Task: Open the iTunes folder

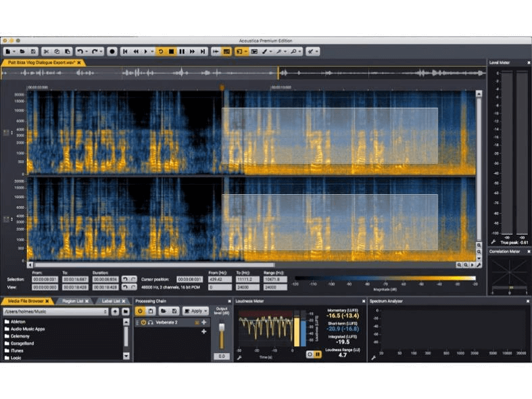Action: point(14,350)
